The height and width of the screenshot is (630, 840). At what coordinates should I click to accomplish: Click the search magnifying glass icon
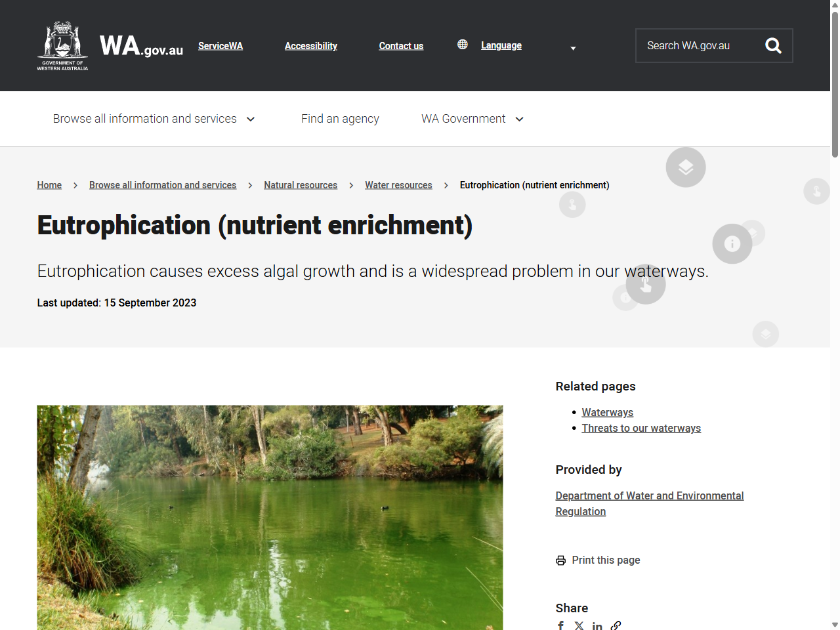(773, 45)
